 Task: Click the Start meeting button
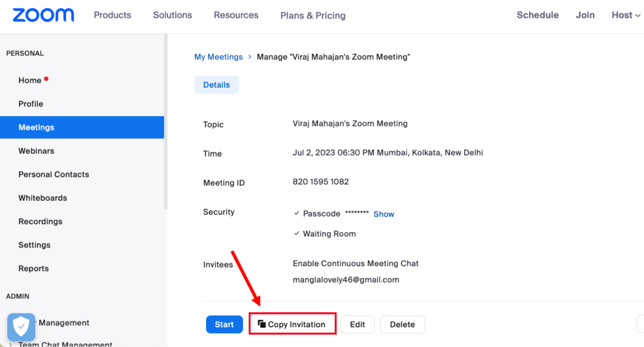(224, 324)
